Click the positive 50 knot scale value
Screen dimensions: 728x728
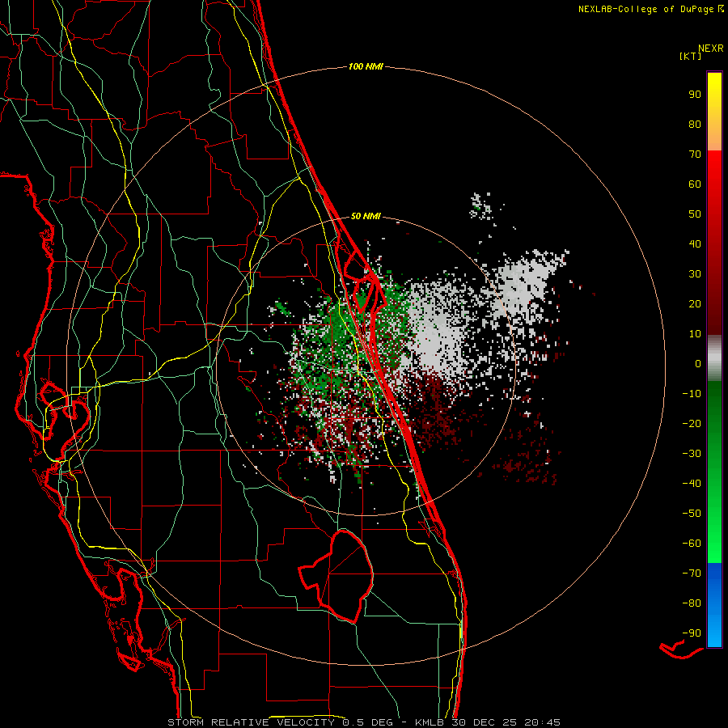(x=695, y=214)
